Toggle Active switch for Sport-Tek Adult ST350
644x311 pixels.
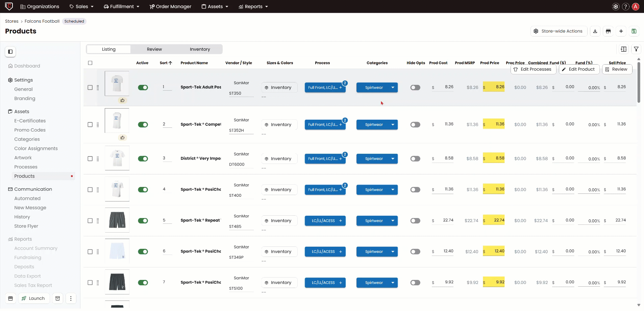143,88
